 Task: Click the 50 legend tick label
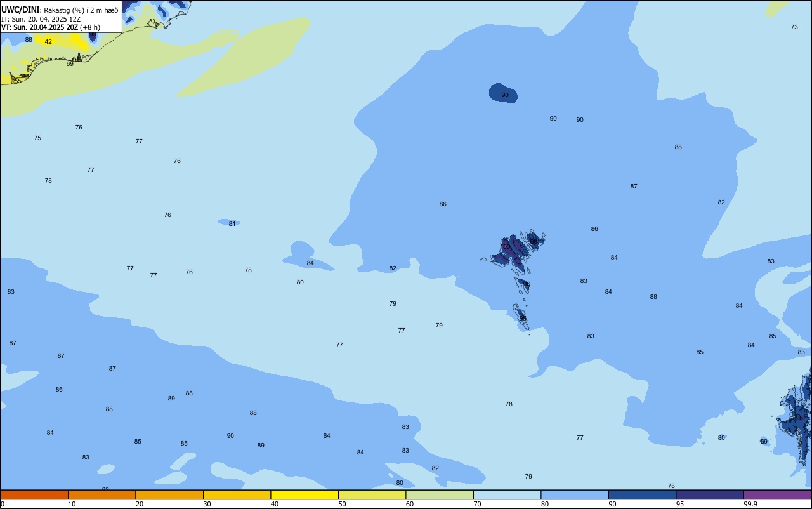(342, 504)
